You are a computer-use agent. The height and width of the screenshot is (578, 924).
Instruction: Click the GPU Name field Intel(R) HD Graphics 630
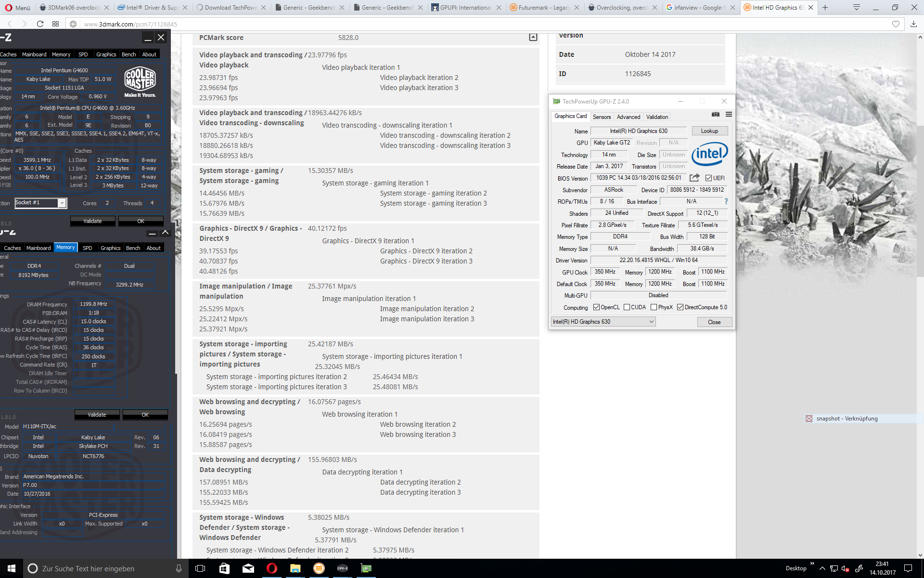(x=639, y=131)
